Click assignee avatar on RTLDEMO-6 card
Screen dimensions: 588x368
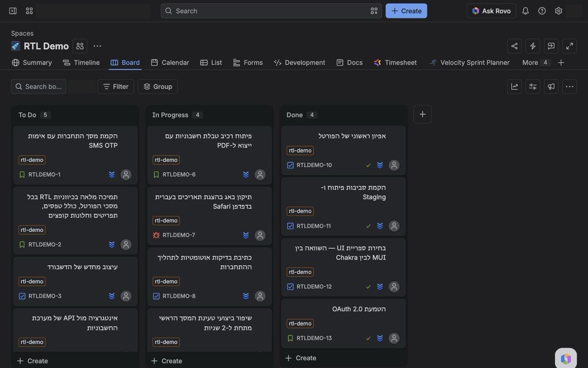pos(260,175)
